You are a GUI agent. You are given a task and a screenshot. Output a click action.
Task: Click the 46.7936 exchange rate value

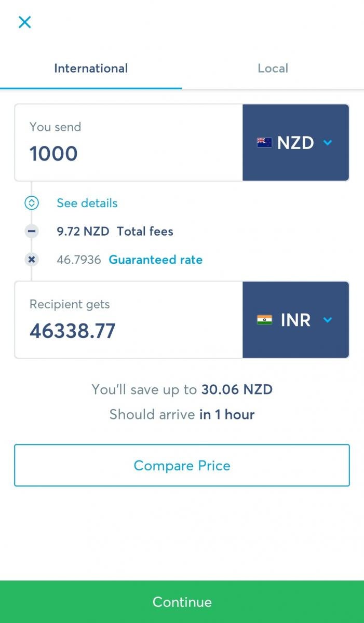point(78,260)
